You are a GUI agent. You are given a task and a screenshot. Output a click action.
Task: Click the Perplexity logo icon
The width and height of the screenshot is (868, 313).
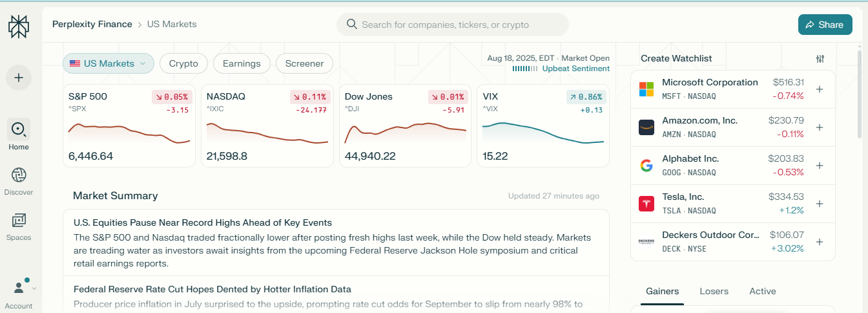point(19,27)
